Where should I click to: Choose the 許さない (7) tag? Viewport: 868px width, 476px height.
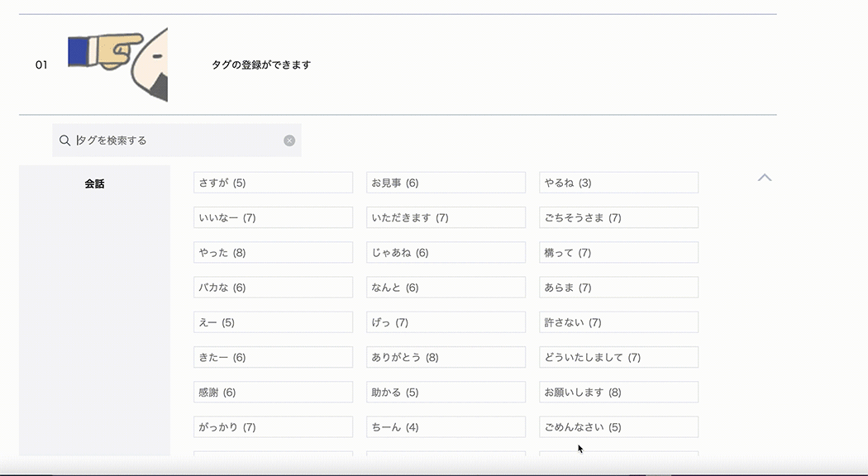[x=619, y=322]
